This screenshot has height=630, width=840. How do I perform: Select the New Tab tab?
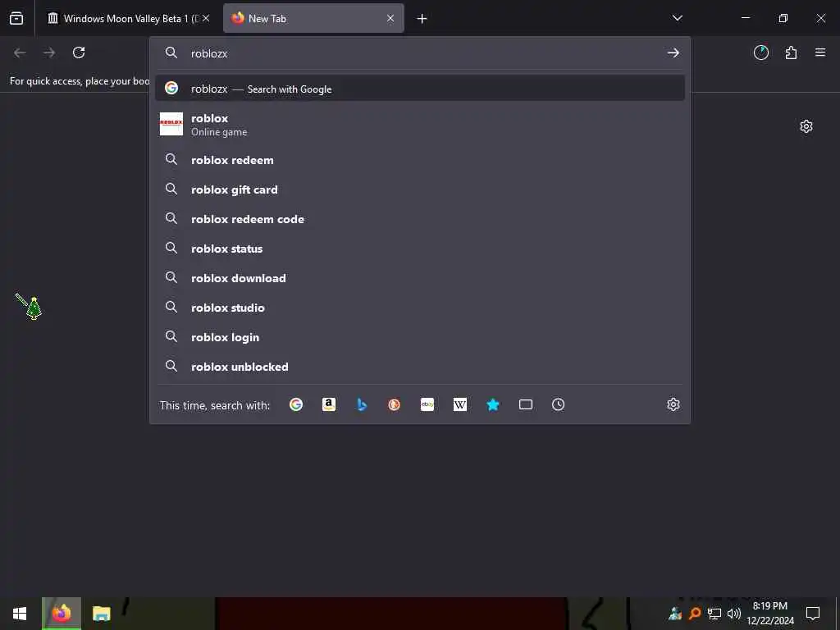click(313, 19)
